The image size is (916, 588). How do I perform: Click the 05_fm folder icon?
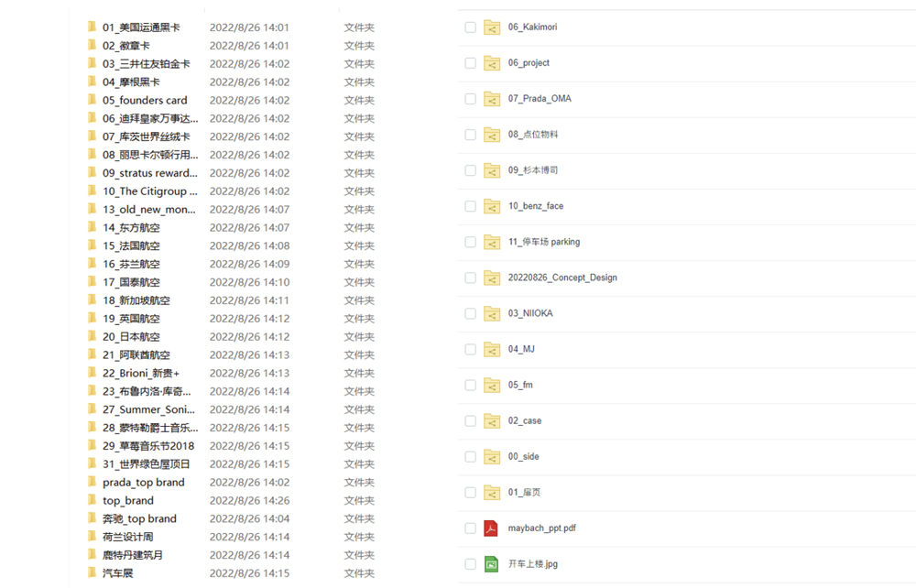(x=492, y=386)
